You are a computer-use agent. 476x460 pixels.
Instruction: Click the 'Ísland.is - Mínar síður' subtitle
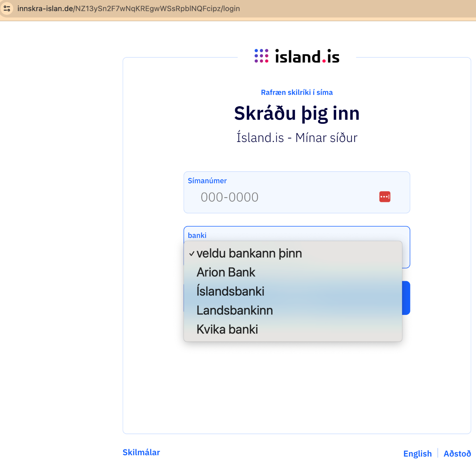297,138
